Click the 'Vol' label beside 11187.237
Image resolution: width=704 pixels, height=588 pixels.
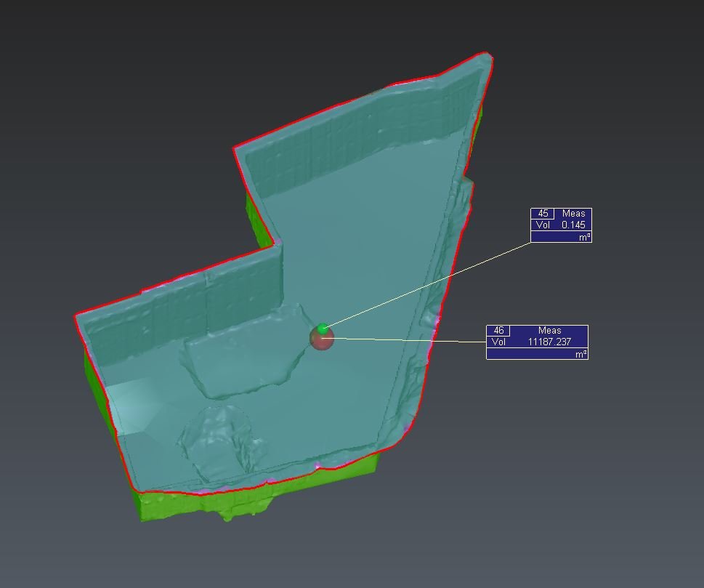(498, 342)
